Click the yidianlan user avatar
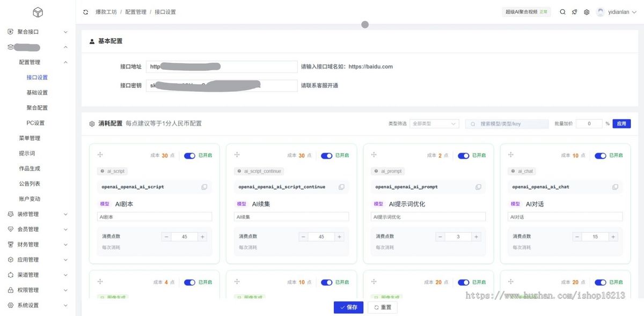The height and width of the screenshot is (316, 644). tap(601, 12)
